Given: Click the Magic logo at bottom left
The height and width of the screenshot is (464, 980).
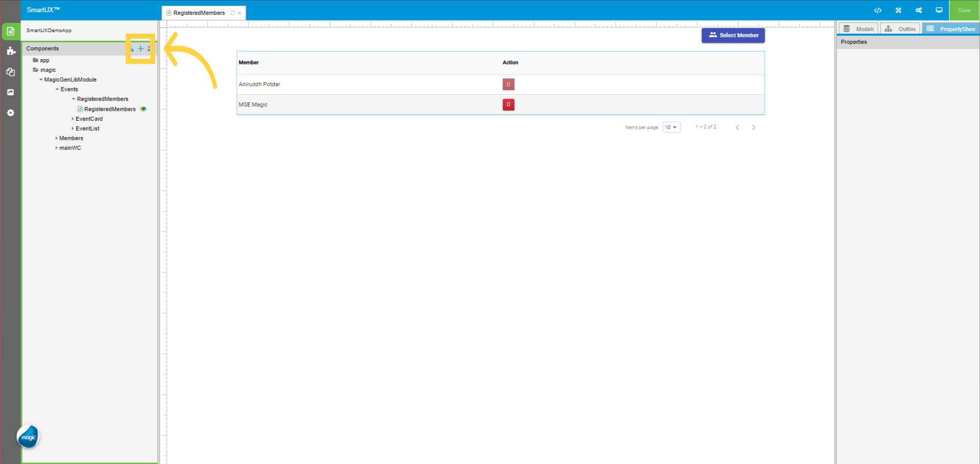Looking at the screenshot, I should (28, 436).
